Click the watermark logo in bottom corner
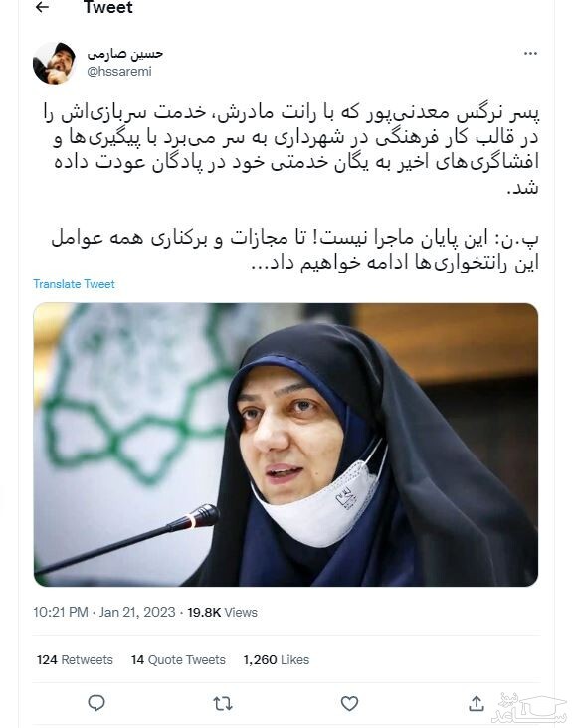This screenshot has width=572, height=728. (x=528, y=707)
